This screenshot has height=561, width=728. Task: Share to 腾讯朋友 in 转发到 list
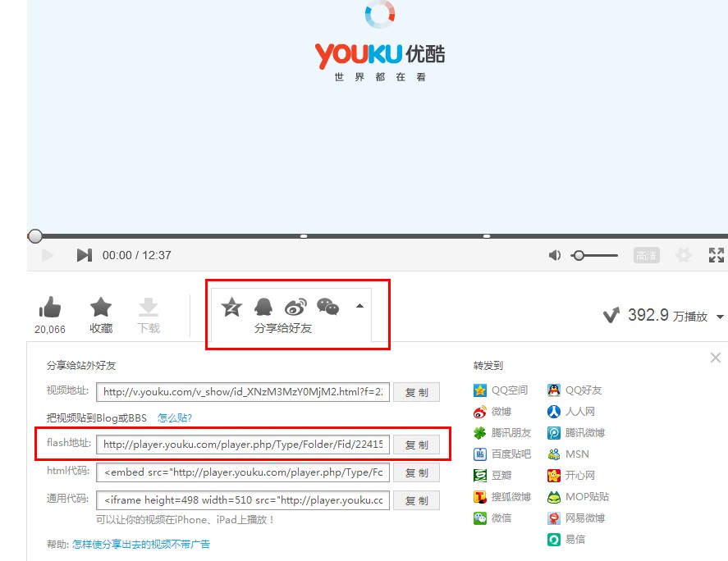click(x=502, y=433)
